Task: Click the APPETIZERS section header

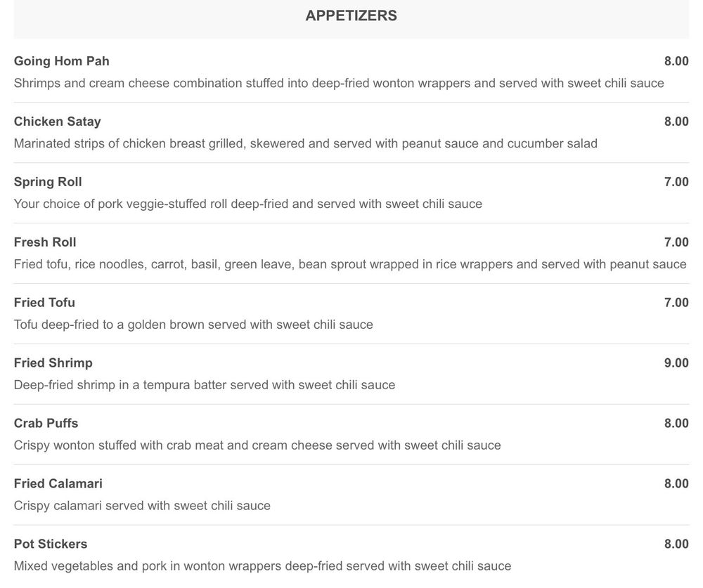Action: [x=351, y=16]
